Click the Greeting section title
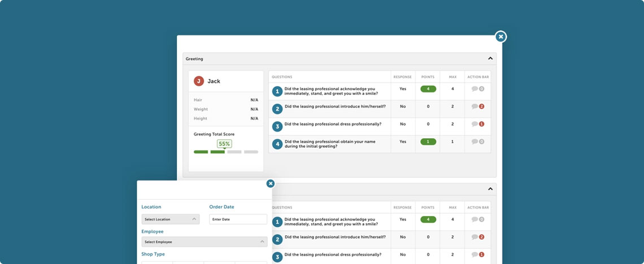The image size is (644, 264). [x=194, y=59]
